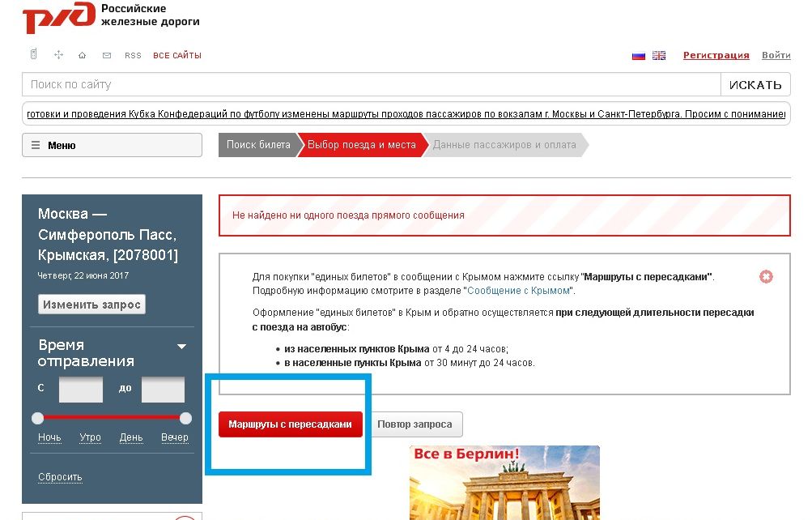This screenshot has height=520, width=812.
Task: Select the Выбор поезда и места step
Action: (x=361, y=145)
